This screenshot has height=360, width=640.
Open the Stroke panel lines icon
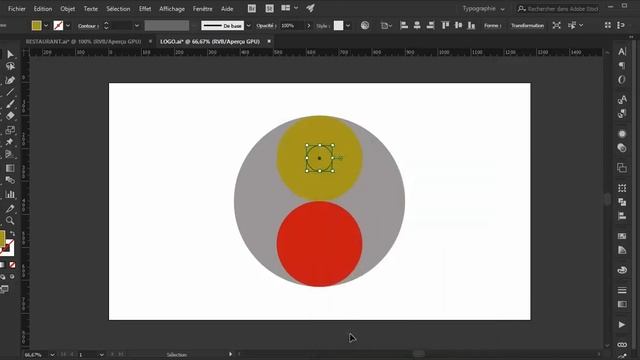point(622,290)
